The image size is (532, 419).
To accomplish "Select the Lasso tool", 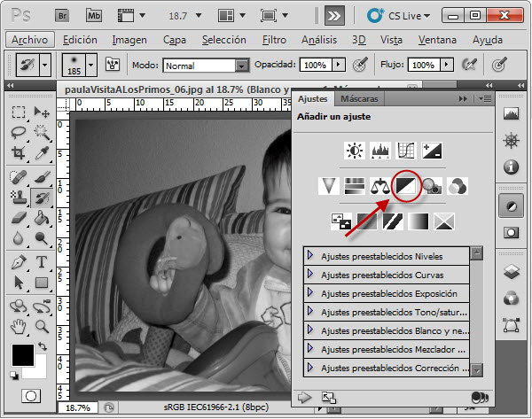I will tap(19, 133).
